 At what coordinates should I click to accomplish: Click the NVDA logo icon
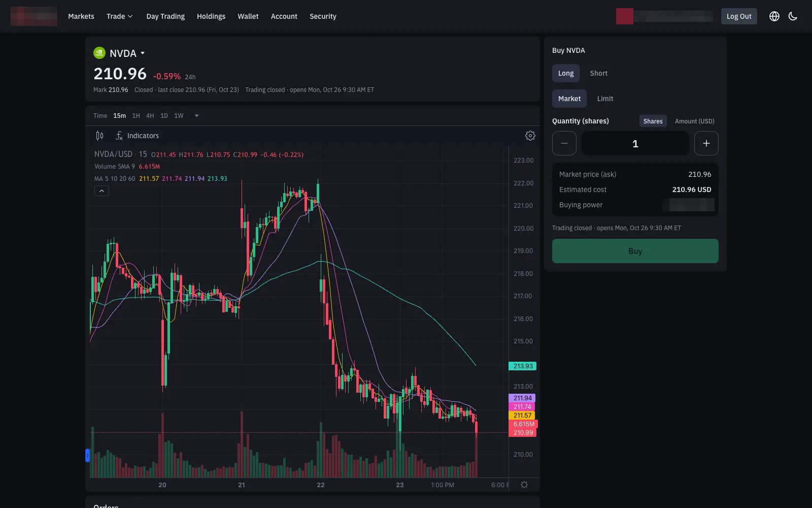[99, 53]
